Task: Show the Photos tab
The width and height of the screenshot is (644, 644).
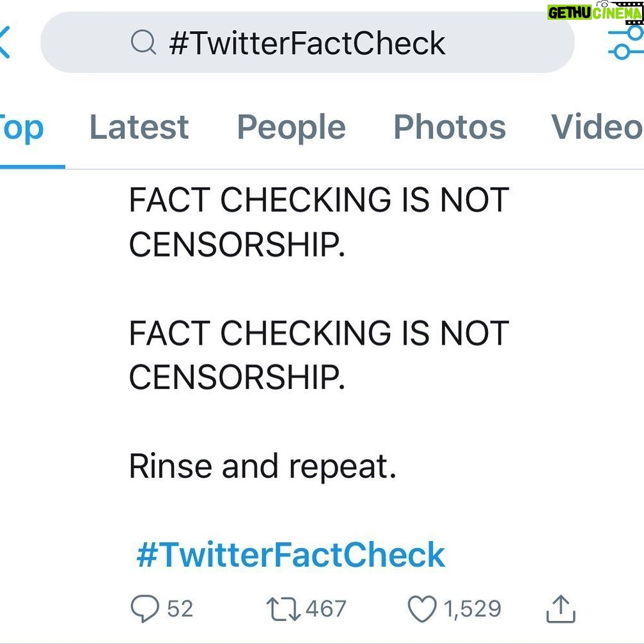Action: coord(450,127)
